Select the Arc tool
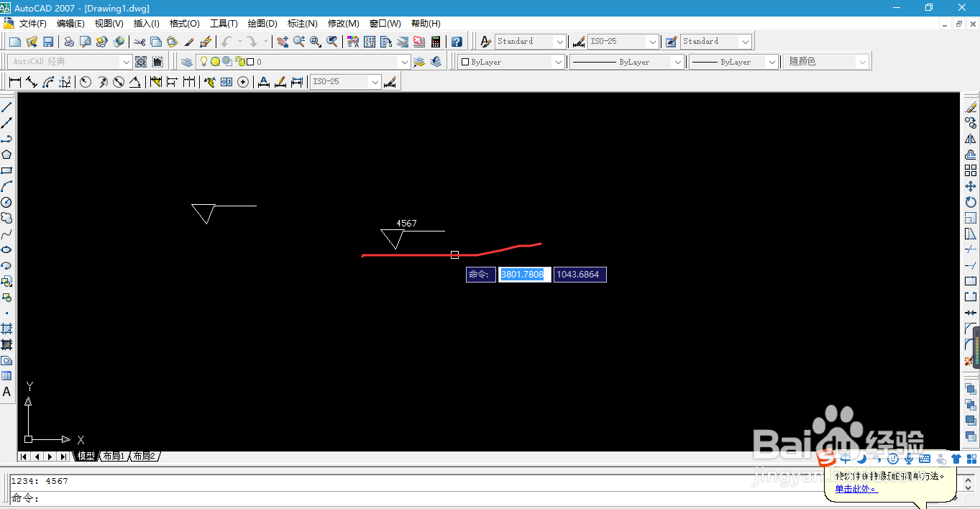This screenshot has width=980, height=509. (6, 186)
